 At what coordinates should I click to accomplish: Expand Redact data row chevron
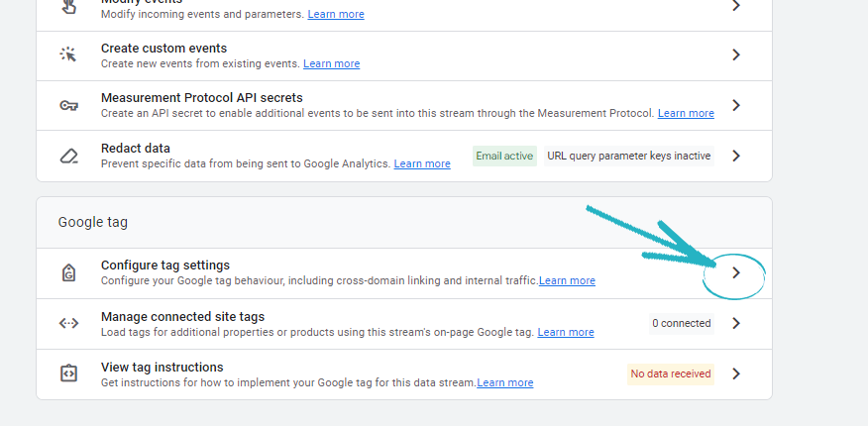tap(735, 156)
